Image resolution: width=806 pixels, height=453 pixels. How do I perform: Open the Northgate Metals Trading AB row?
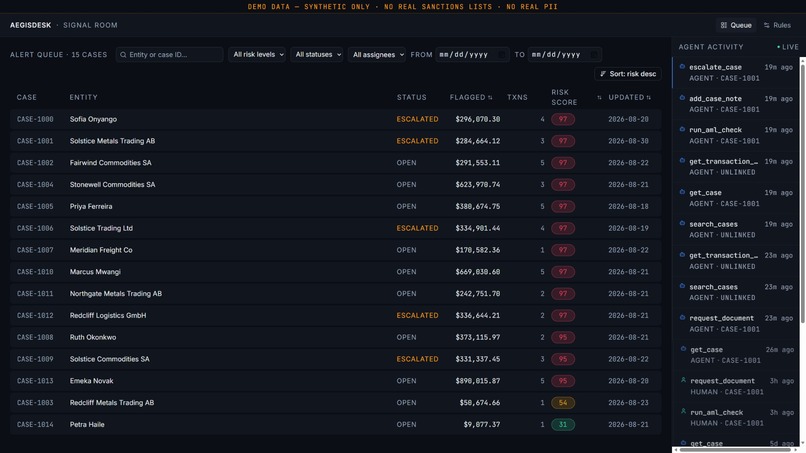tap(335, 294)
